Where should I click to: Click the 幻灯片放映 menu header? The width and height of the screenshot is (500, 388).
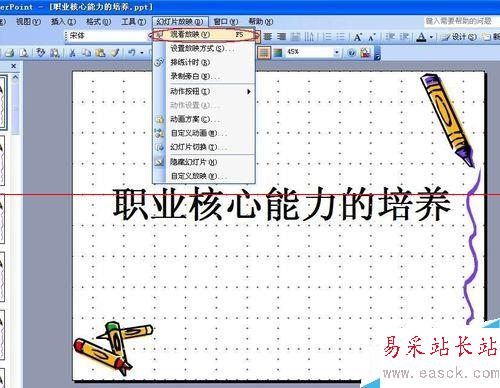click(180, 22)
